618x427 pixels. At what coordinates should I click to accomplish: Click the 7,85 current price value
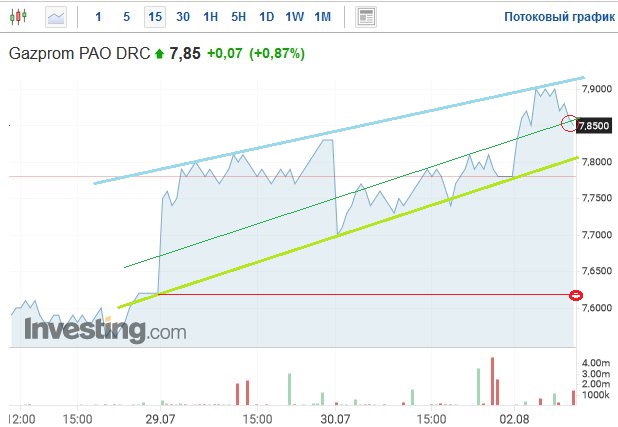185,54
